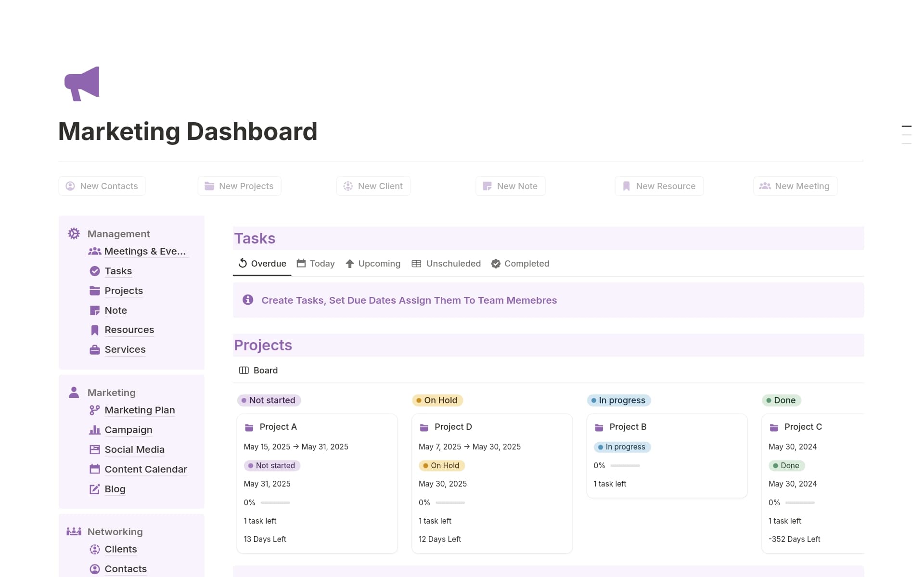Open the Done status tag on Project C
The image size is (924, 577).
786,465
